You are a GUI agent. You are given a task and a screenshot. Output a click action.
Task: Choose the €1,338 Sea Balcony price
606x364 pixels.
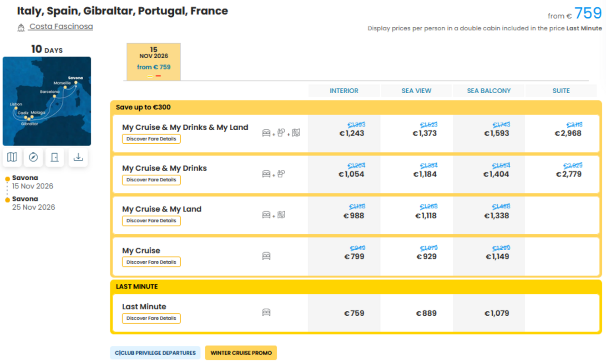tap(497, 216)
